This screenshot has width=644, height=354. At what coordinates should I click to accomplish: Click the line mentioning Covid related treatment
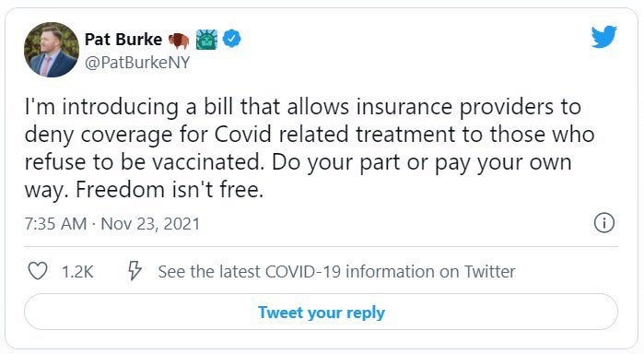pos(310,135)
